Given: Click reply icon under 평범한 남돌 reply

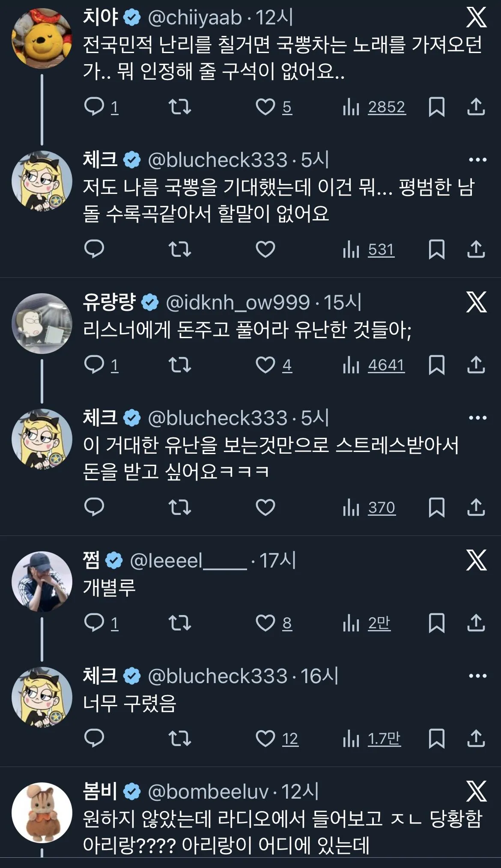Looking at the screenshot, I should pyautogui.click(x=94, y=250).
